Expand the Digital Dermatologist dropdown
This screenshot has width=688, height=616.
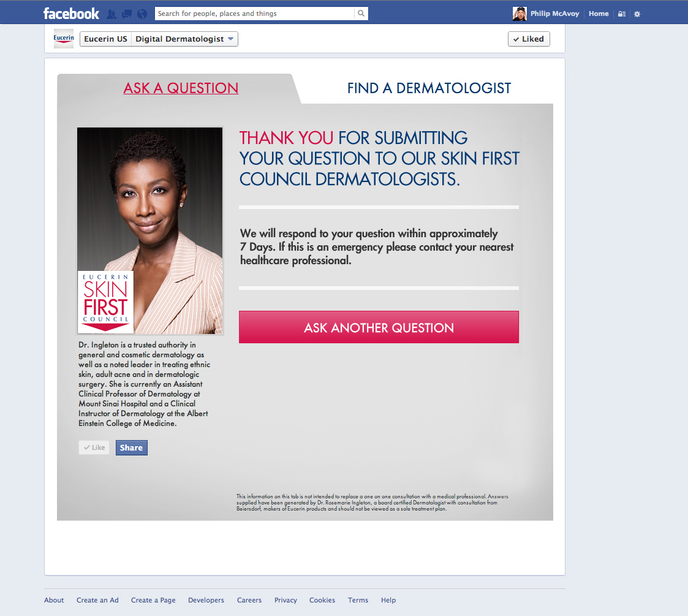185,39
